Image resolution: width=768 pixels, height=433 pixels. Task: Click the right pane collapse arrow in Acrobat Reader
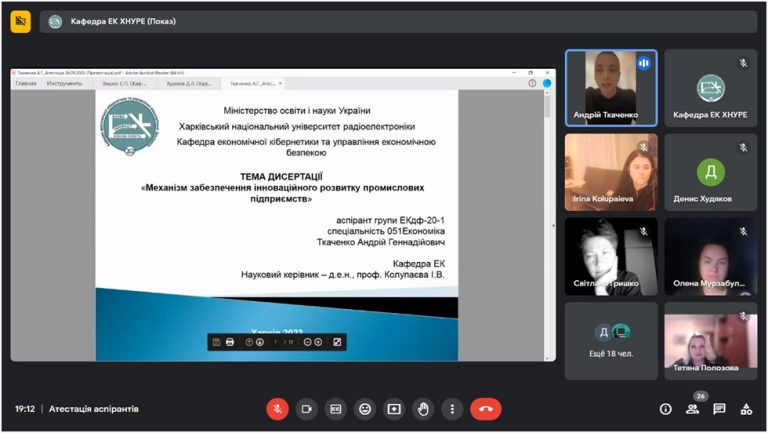pyautogui.click(x=553, y=225)
